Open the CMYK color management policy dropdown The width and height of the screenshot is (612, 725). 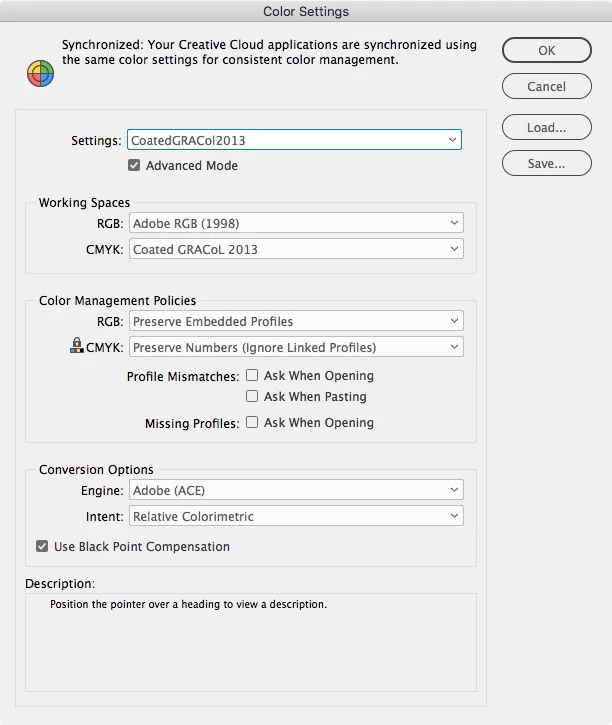point(296,347)
